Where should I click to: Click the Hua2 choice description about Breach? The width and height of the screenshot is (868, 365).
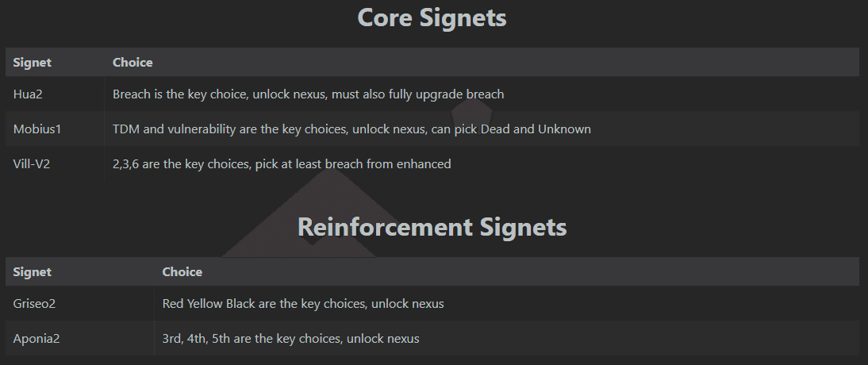click(x=308, y=94)
